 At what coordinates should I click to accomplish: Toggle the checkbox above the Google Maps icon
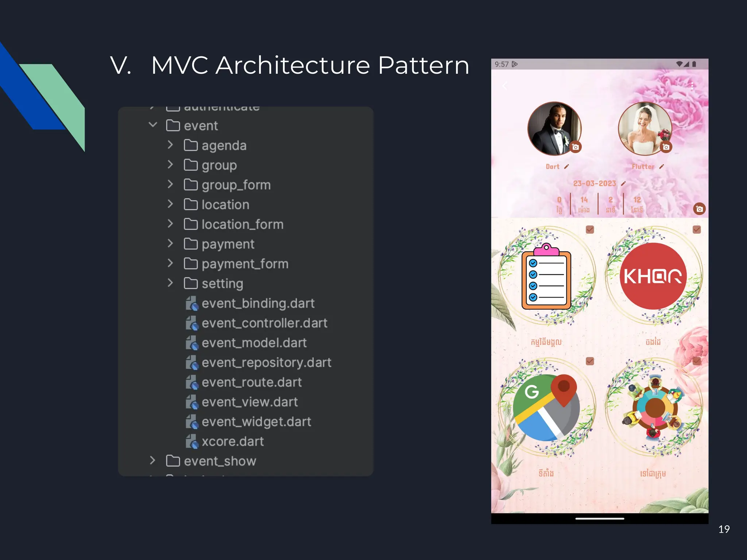click(x=590, y=361)
